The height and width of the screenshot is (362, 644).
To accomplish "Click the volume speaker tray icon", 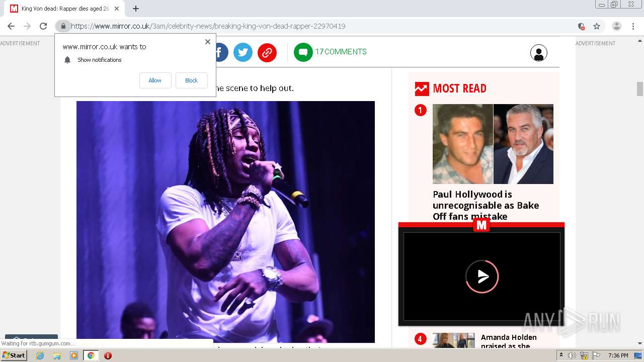I will pos(572,355).
